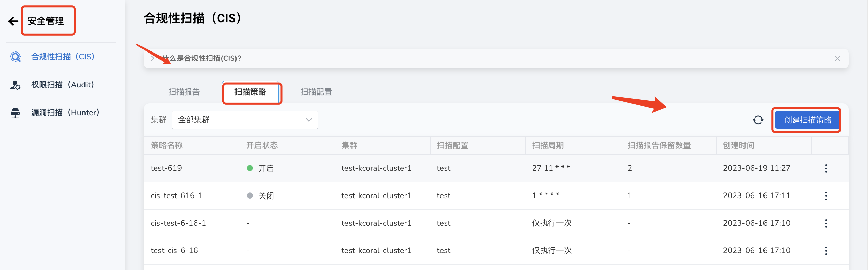Click the policy name test-cis-6-16
Image resolution: width=868 pixels, height=270 pixels.
click(x=174, y=250)
